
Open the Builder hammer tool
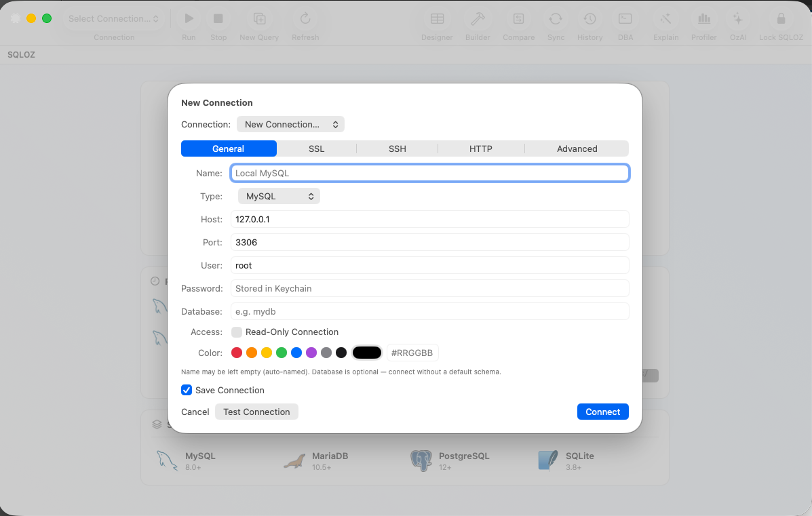click(x=478, y=18)
